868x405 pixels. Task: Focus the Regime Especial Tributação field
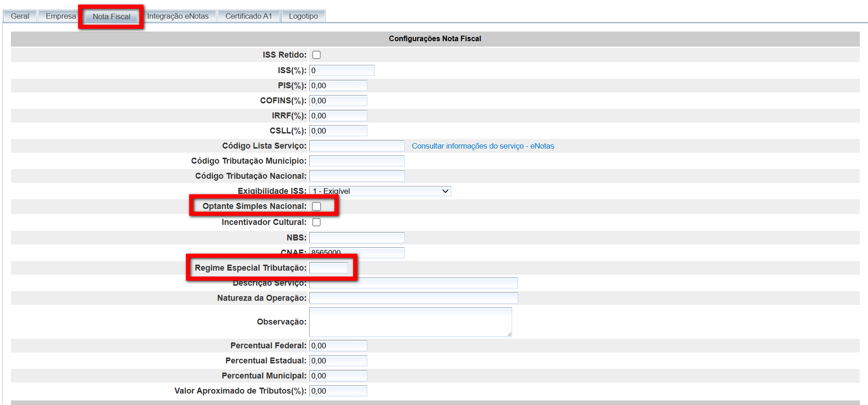[x=328, y=268]
